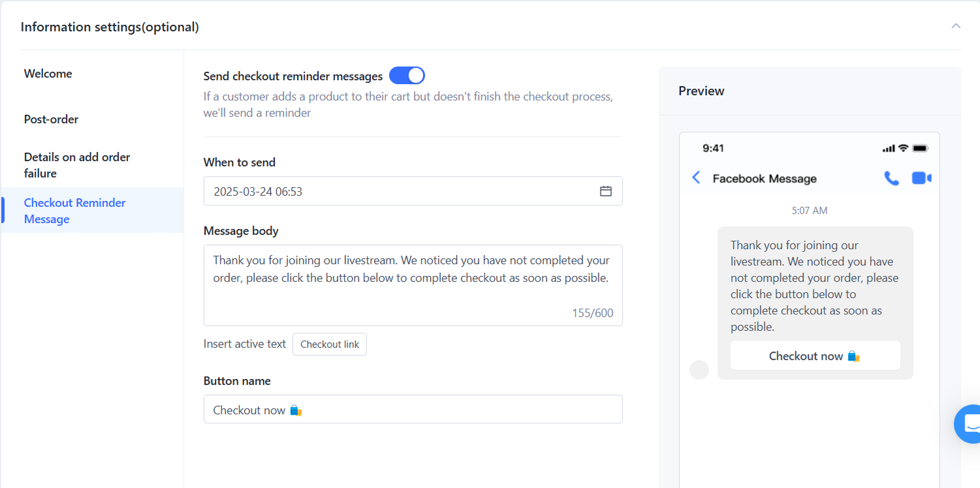Tap the blue back arrow in preview
This screenshot has height=488, width=980.
point(696,178)
